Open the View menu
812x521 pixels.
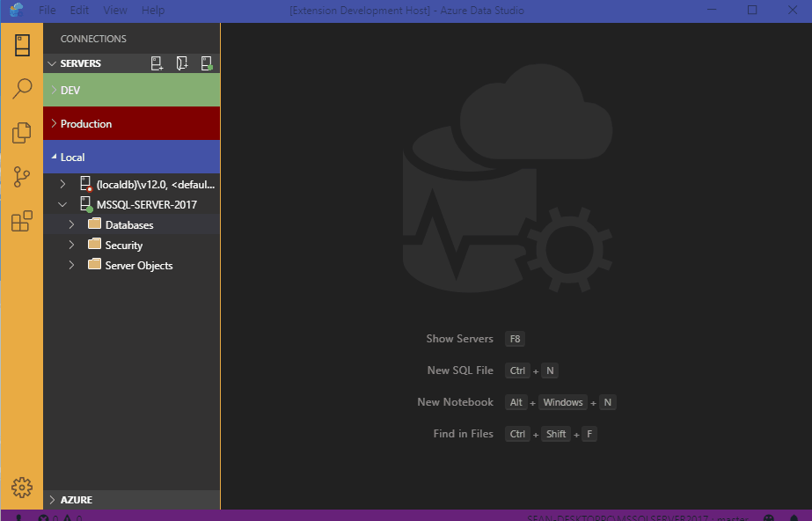click(115, 10)
